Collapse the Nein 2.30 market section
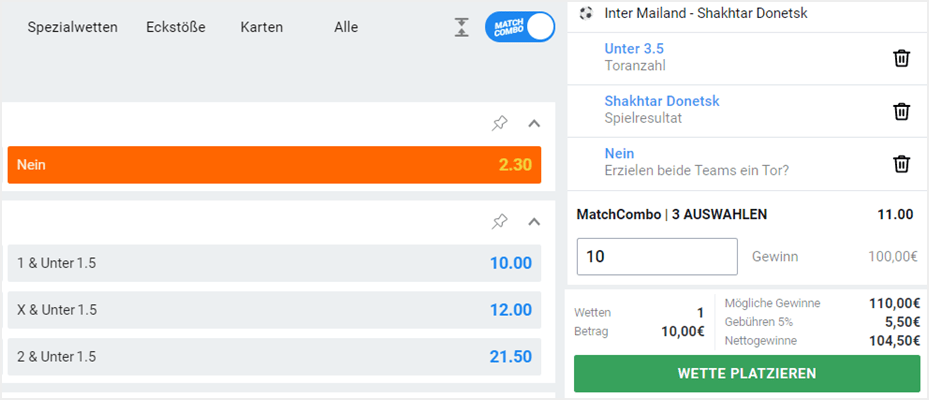This screenshot has height=400, width=929. click(x=534, y=123)
